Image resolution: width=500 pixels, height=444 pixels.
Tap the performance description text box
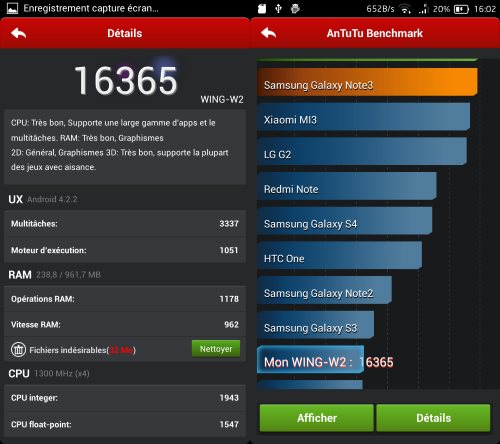[x=125, y=147]
